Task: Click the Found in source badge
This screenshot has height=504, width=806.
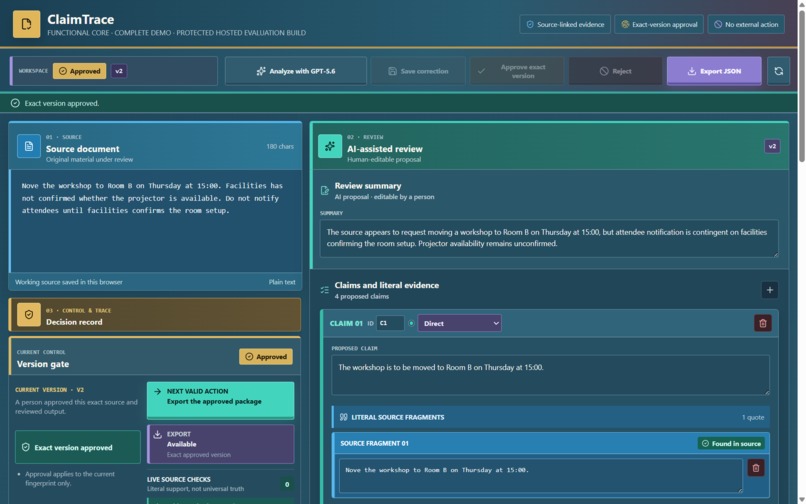Action: pos(730,443)
